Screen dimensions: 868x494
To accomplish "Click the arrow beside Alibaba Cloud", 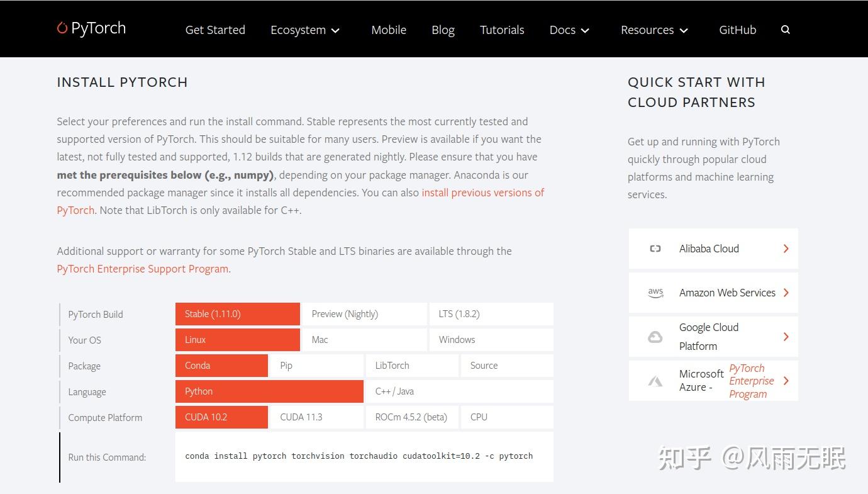I will (x=786, y=249).
